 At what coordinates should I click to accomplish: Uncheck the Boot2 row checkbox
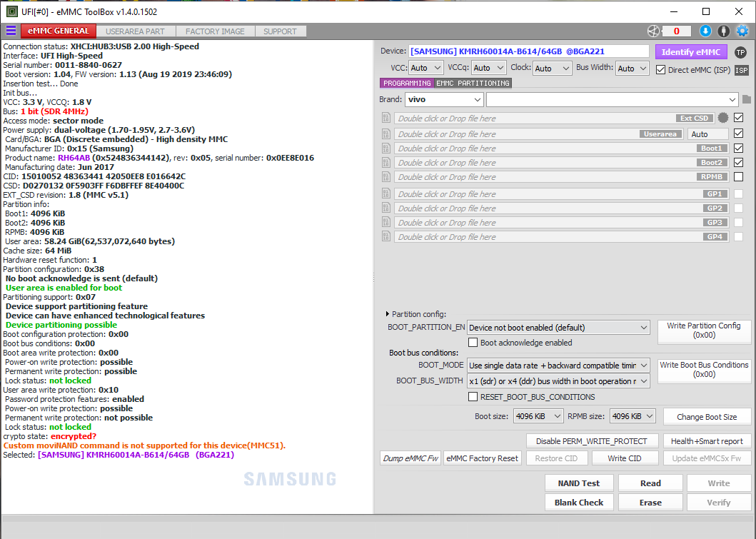coord(738,163)
